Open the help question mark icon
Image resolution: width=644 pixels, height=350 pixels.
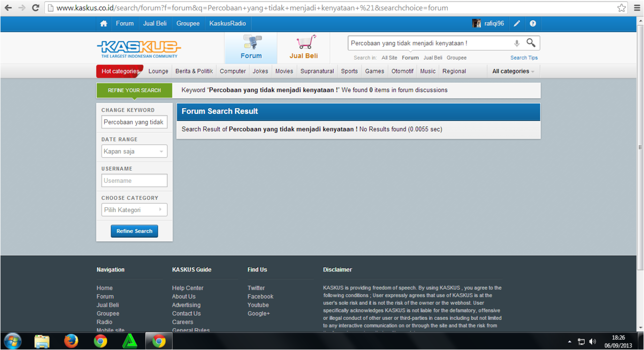tap(533, 24)
